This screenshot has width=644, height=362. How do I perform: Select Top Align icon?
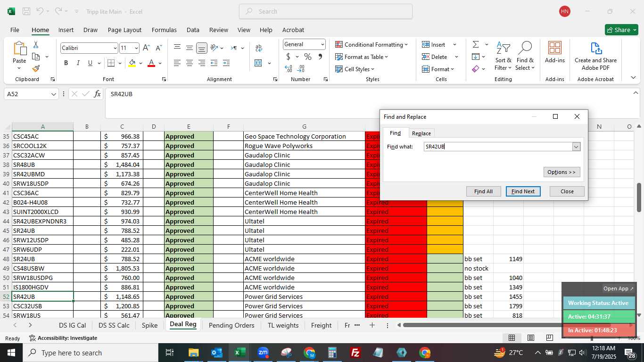(x=177, y=48)
